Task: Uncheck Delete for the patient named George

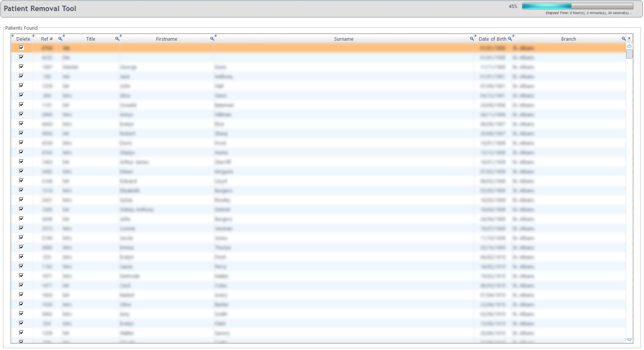Action: click(21, 67)
